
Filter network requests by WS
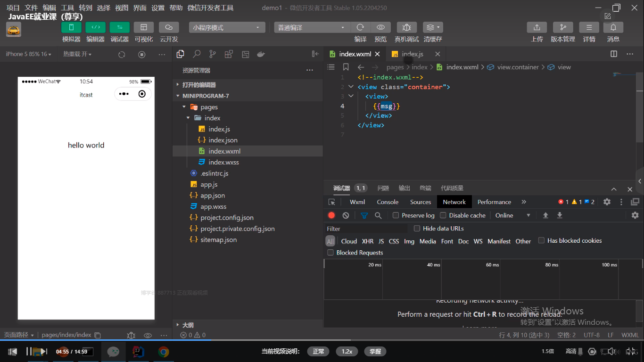pos(478,241)
